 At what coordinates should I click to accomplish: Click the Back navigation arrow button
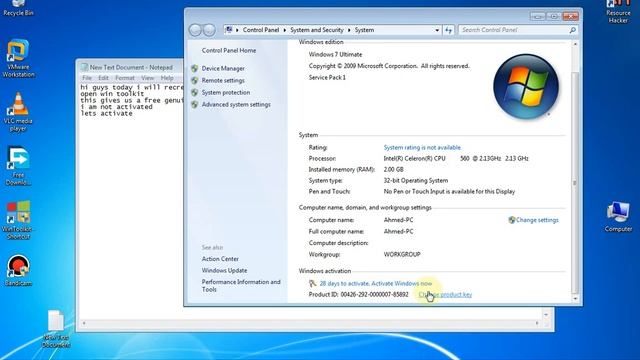click(x=195, y=30)
